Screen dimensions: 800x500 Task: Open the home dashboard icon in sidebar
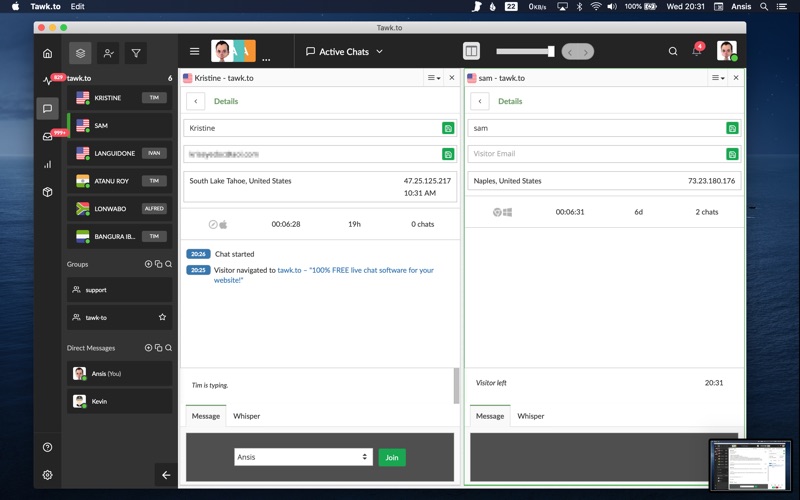click(47, 53)
